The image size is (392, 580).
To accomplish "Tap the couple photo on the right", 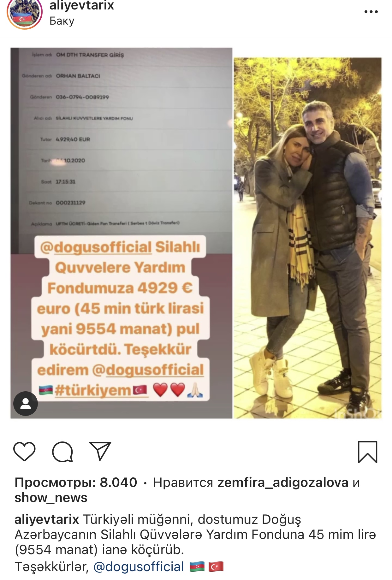I will tap(307, 238).
